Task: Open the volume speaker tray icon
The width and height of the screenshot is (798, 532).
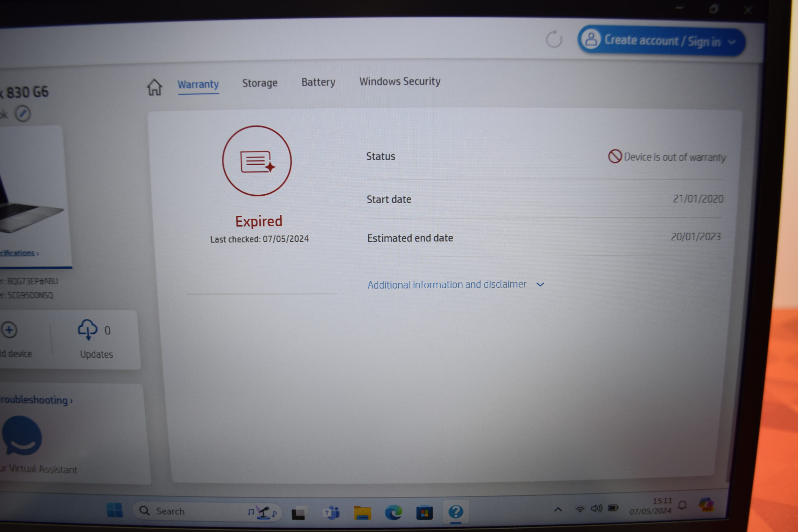Action: click(x=597, y=509)
